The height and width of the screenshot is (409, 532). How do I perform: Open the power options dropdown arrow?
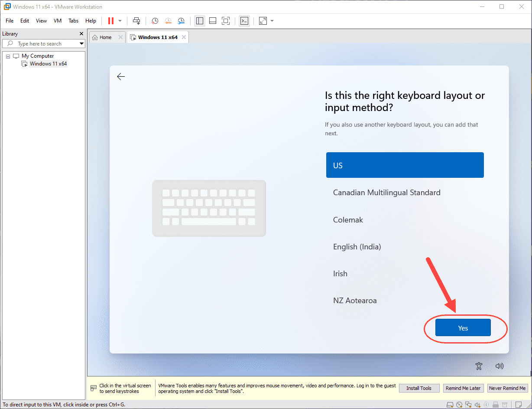120,21
